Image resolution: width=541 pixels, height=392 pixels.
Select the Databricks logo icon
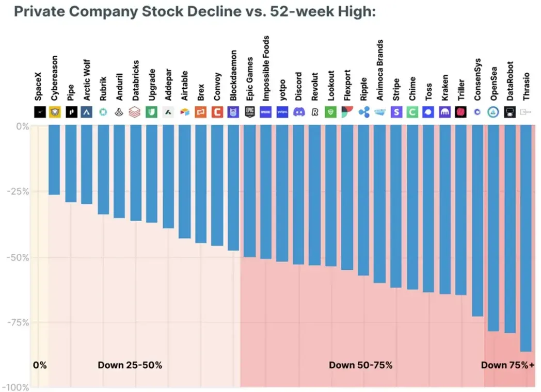tap(136, 111)
